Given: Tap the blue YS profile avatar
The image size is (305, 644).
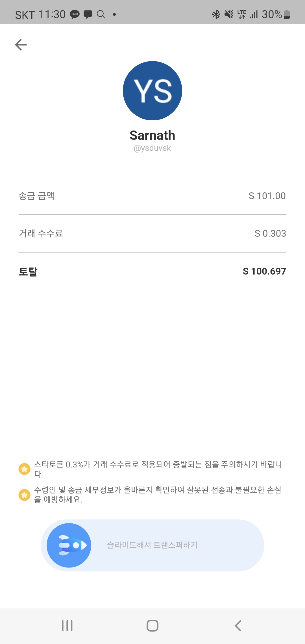Looking at the screenshot, I should (152, 91).
